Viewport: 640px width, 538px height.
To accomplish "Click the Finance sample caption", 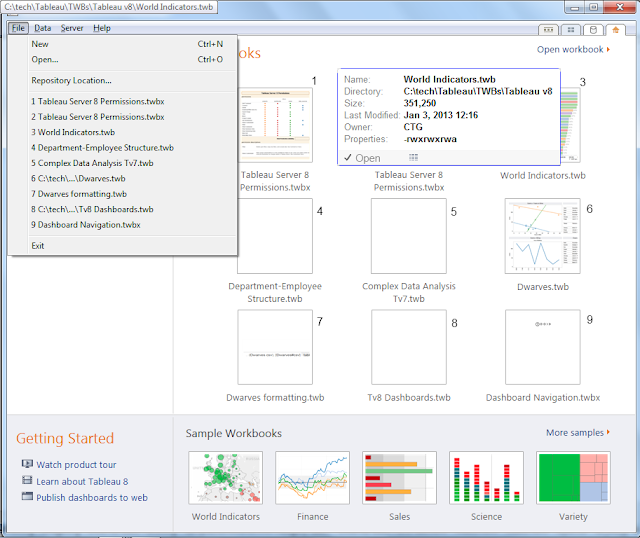I will tap(312, 517).
